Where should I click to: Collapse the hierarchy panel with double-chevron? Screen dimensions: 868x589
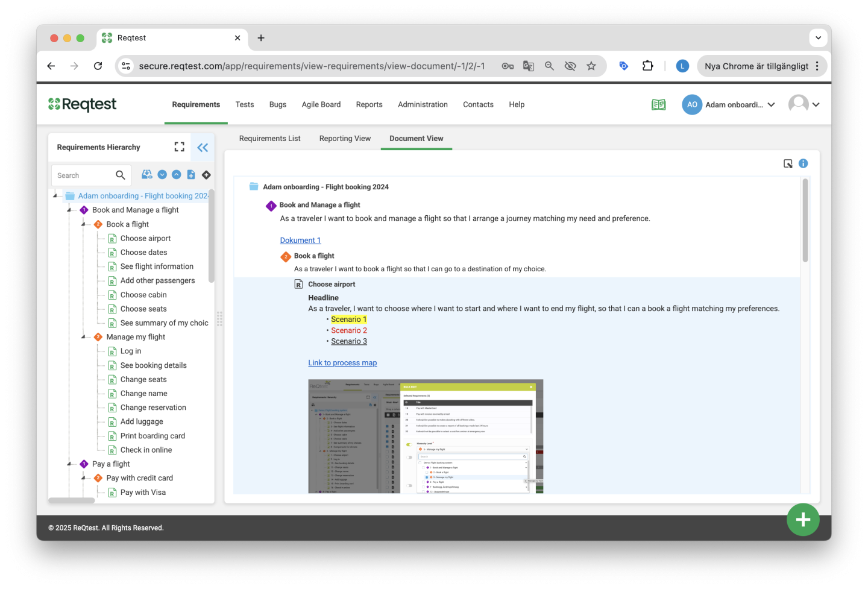pos(203,147)
